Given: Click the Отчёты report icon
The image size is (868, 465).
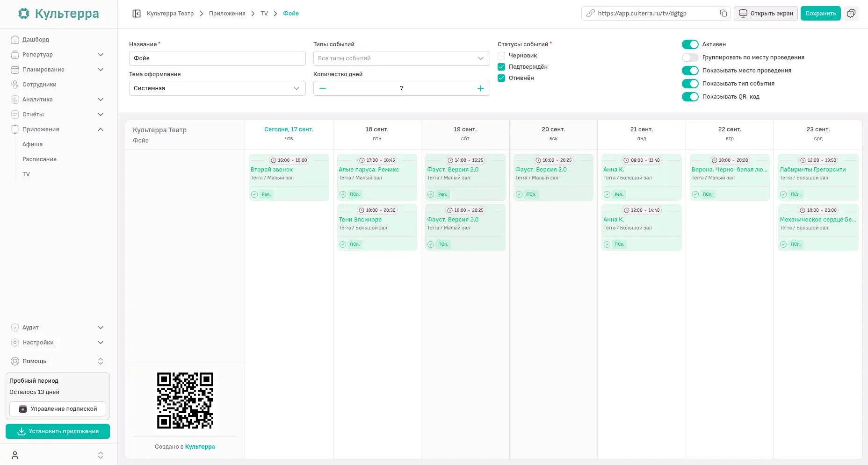Looking at the screenshot, I should click(15, 114).
